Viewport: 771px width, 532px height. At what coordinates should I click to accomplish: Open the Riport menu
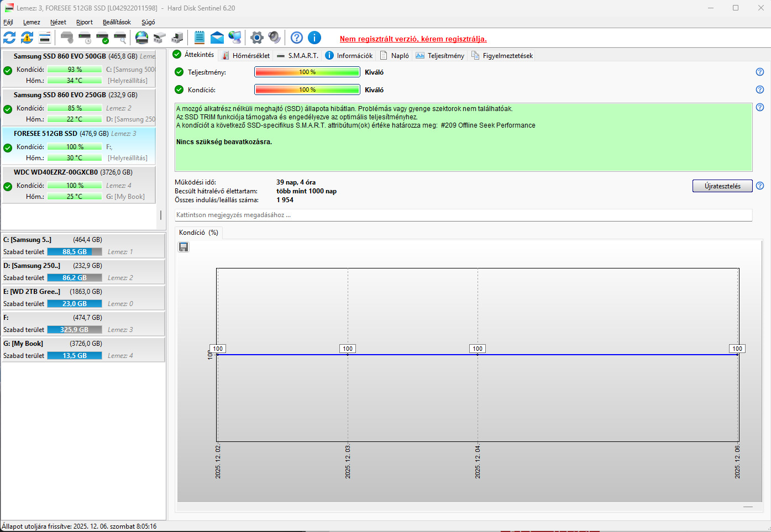click(x=85, y=22)
